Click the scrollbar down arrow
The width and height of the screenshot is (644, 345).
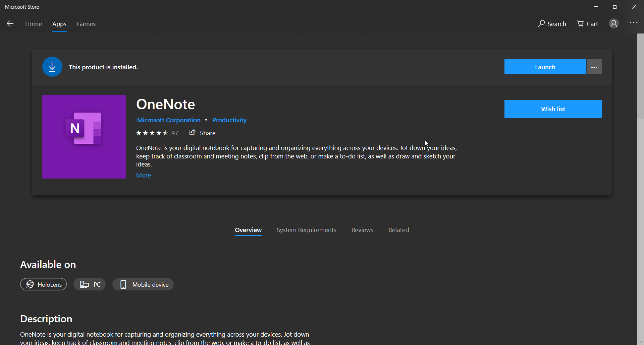click(x=641, y=341)
